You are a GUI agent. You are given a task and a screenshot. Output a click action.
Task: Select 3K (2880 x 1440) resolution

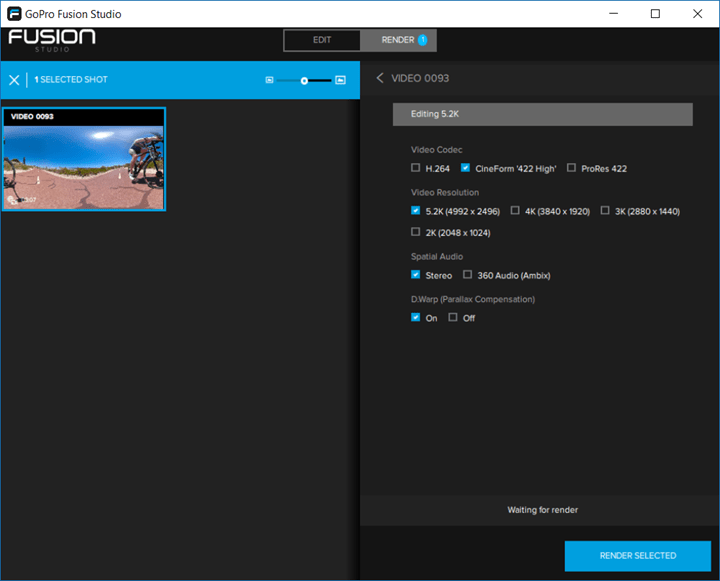(x=605, y=210)
